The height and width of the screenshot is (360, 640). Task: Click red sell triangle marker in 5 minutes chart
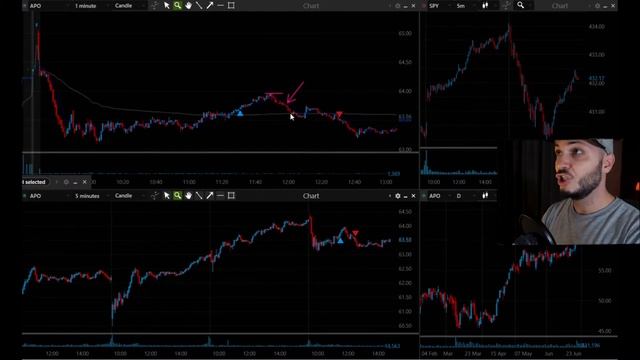[x=355, y=233]
